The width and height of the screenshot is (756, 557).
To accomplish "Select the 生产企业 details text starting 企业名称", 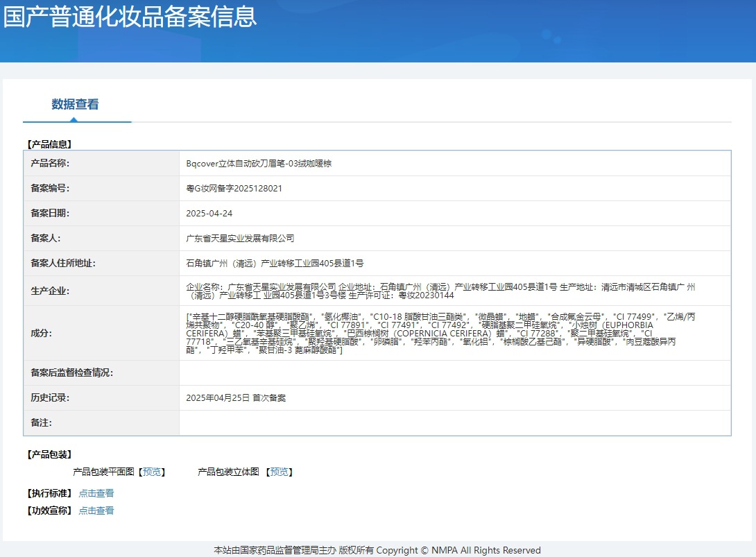I will (440, 291).
